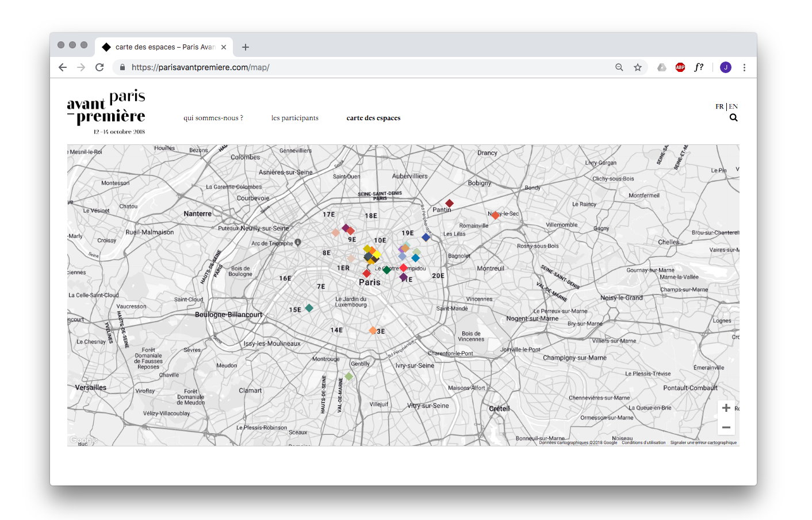Screen dimensions: 812x520
Task: Click the browser zoom magnifier icon
Action: (619, 67)
